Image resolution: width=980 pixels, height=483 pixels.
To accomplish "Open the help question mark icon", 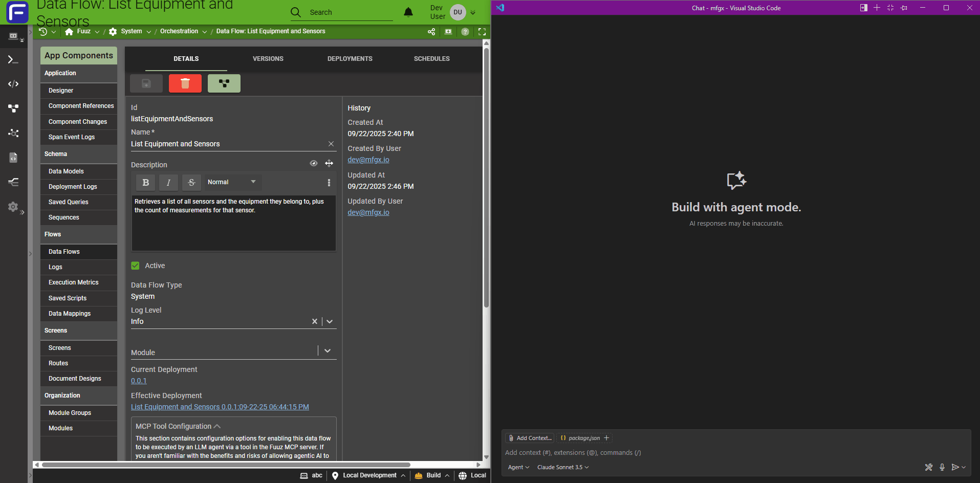I will click(x=465, y=32).
